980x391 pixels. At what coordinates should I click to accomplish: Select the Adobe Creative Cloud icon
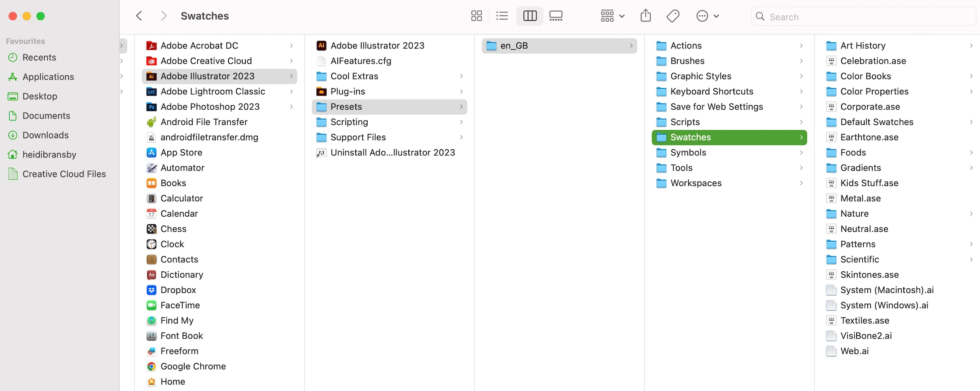152,61
